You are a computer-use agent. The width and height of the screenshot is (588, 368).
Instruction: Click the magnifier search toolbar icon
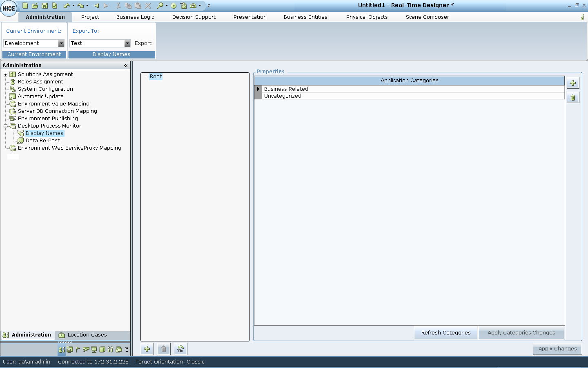(x=160, y=6)
